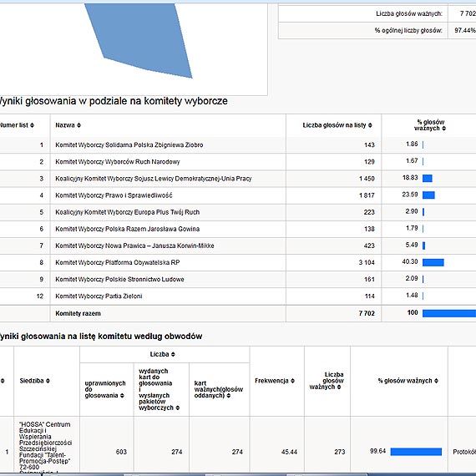Click turnout value 45.44
Viewport: 476px width, 476px height.
(289, 452)
